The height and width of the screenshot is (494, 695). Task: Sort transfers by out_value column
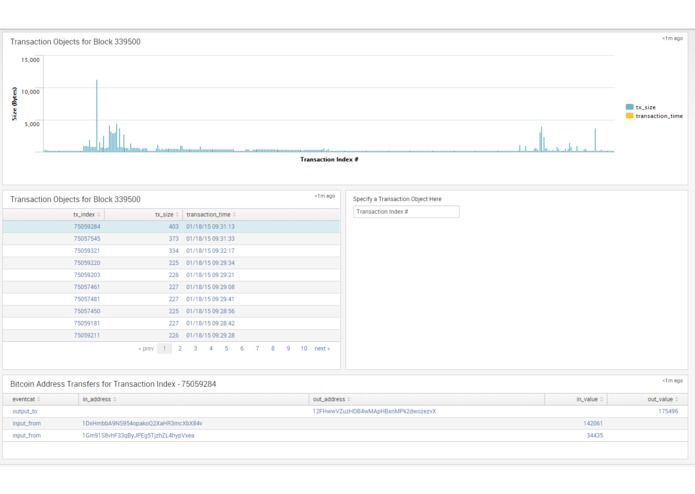tap(663, 399)
